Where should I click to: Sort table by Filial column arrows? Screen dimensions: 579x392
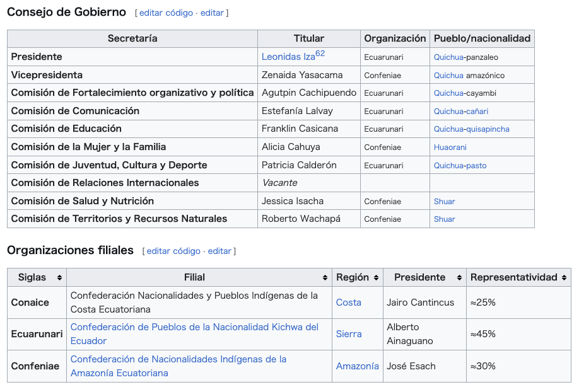tap(325, 278)
